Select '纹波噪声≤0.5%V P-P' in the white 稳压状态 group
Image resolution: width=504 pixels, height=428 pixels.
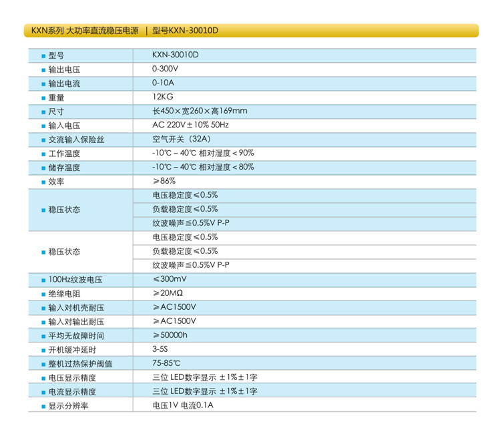tap(191, 265)
